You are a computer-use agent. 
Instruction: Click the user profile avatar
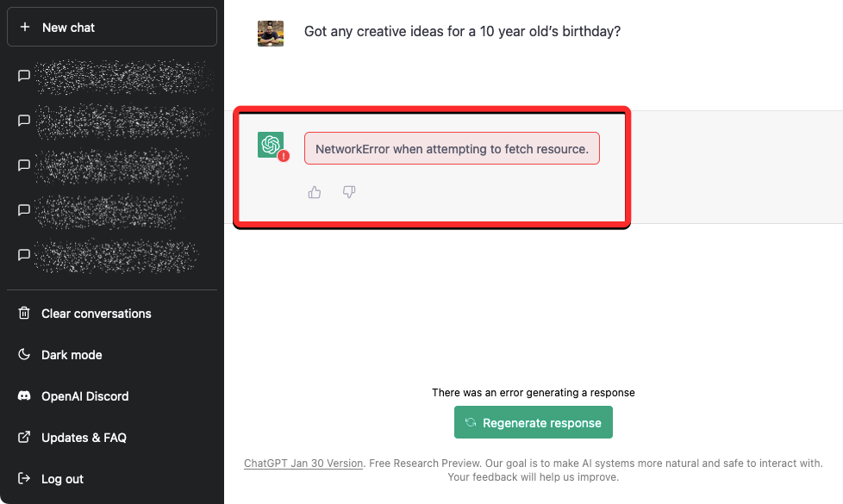click(271, 34)
